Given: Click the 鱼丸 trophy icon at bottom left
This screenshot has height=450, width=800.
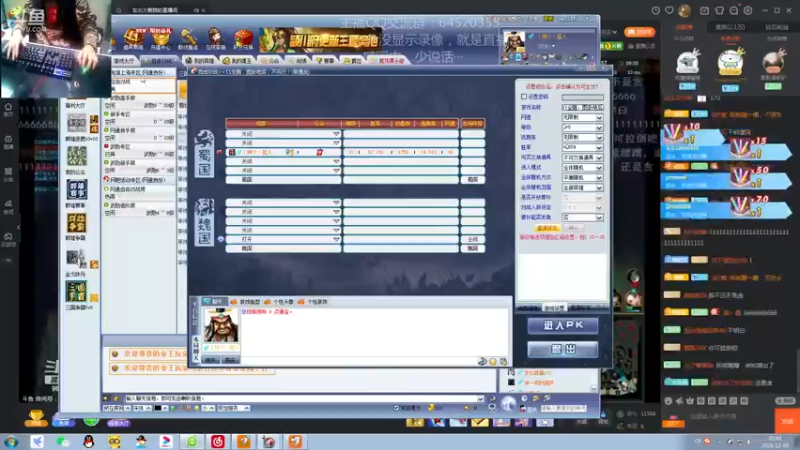Looking at the screenshot, I should click(36, 418).
